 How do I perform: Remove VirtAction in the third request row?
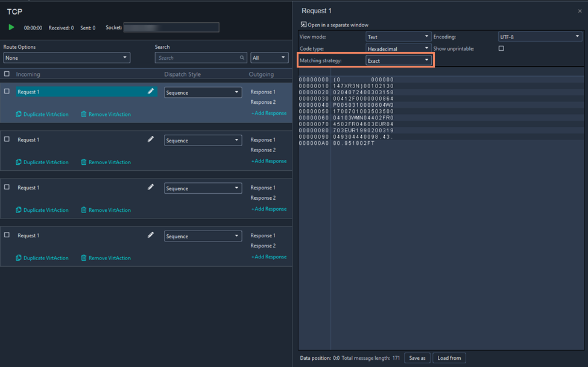tap(106, 210)
